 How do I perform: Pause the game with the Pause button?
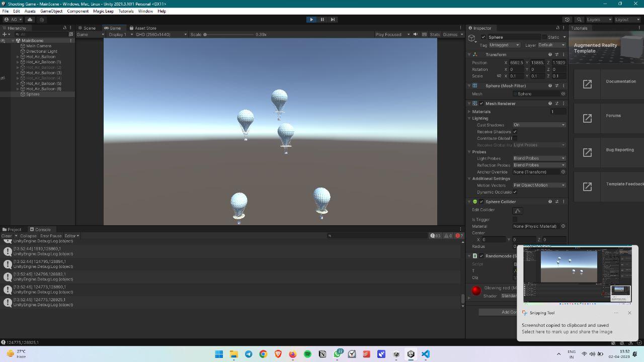pos(322,20)
